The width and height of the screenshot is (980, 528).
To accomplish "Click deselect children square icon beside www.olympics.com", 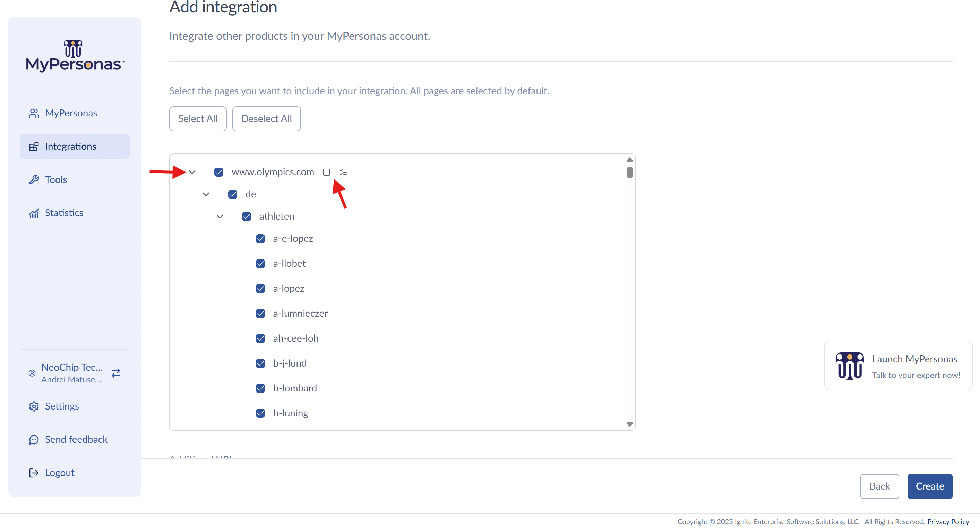I will click(x=326, y=172).
